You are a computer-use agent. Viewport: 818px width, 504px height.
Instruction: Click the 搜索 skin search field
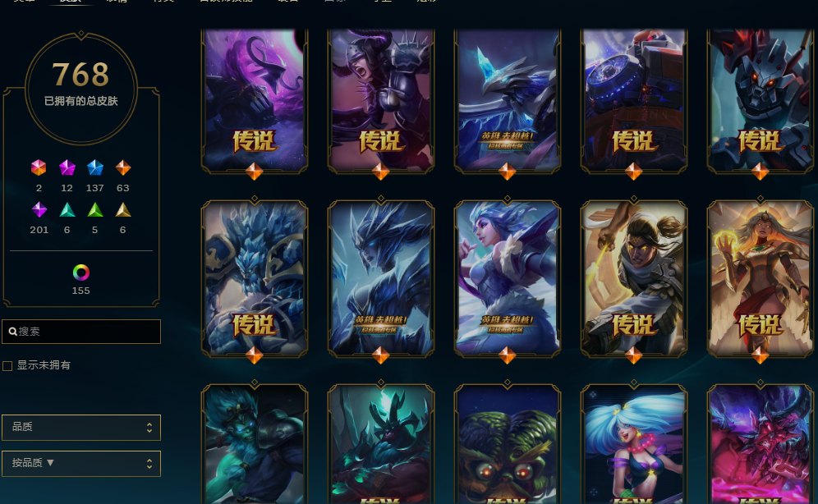(81, 332)
